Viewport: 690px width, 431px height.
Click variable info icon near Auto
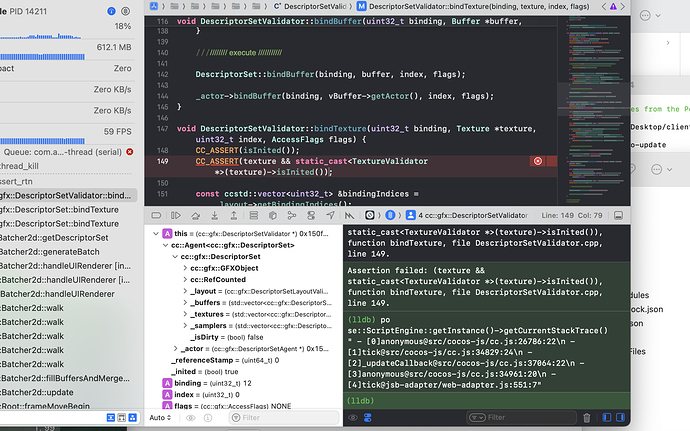tap(208, 418)
